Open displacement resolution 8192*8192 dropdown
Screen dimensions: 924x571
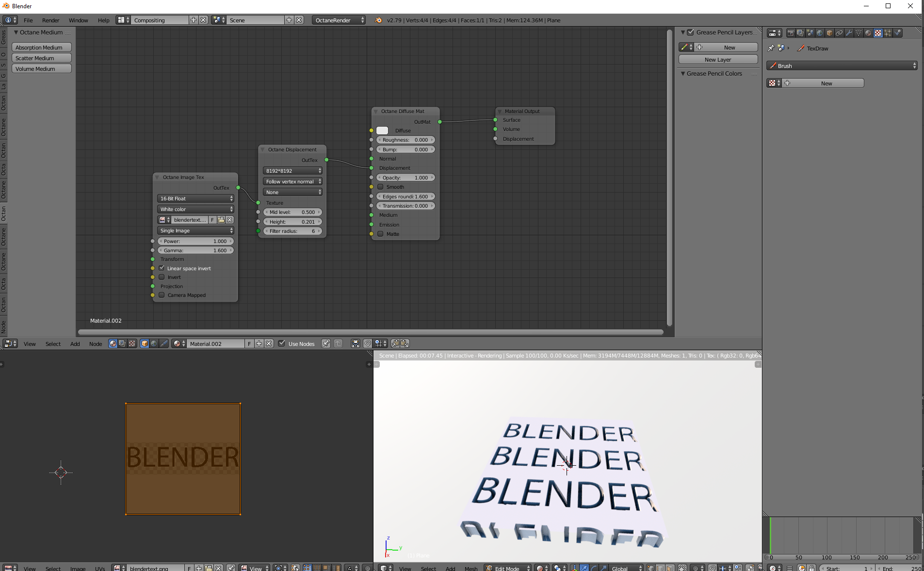293,171
